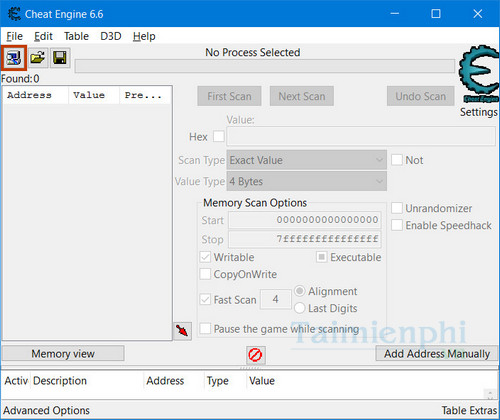Image resolution: width=500 pixels, height=420 pixels.
Task: Click the Pre... column header
Action: 145,95
